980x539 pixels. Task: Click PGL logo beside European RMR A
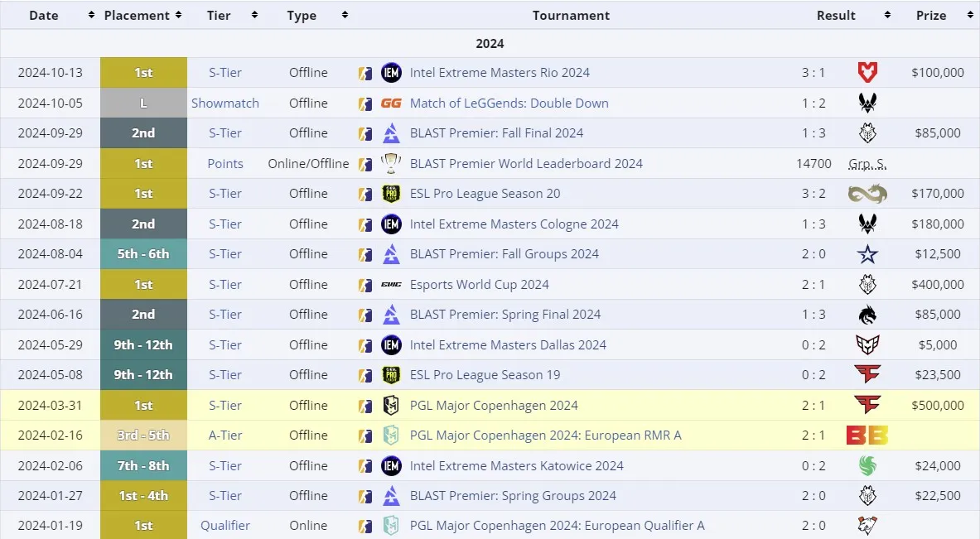(x=391, y=436)
